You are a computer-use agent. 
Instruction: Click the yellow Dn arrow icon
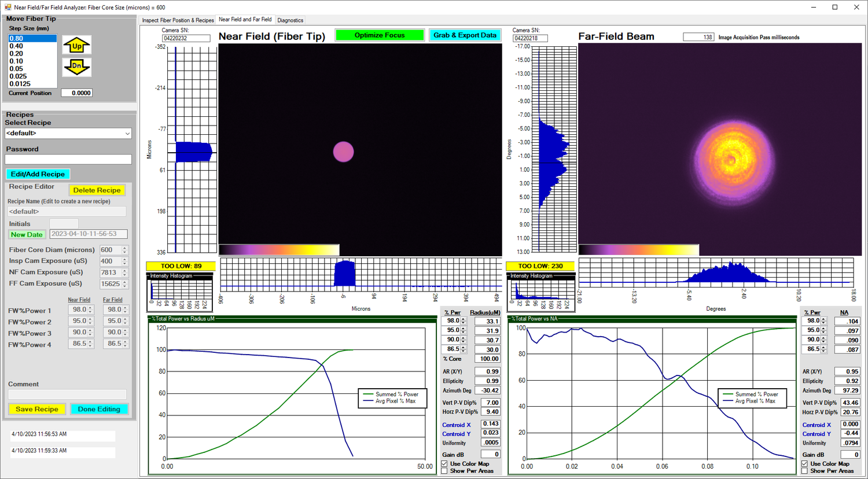point(76,67)
